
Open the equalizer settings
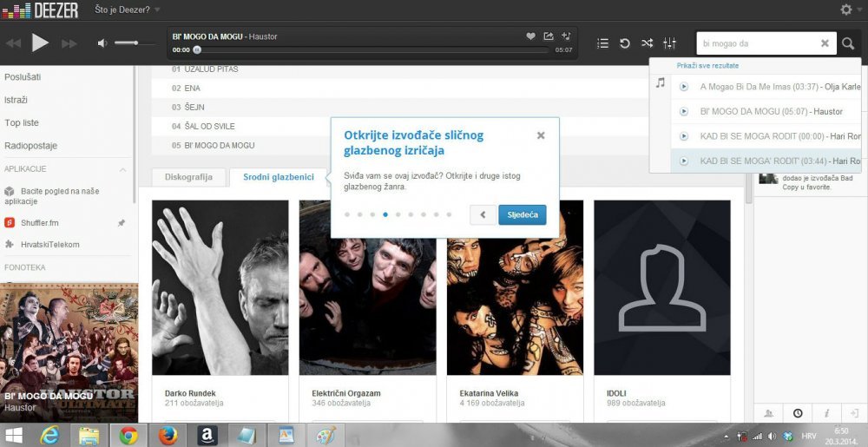point(670,43)
